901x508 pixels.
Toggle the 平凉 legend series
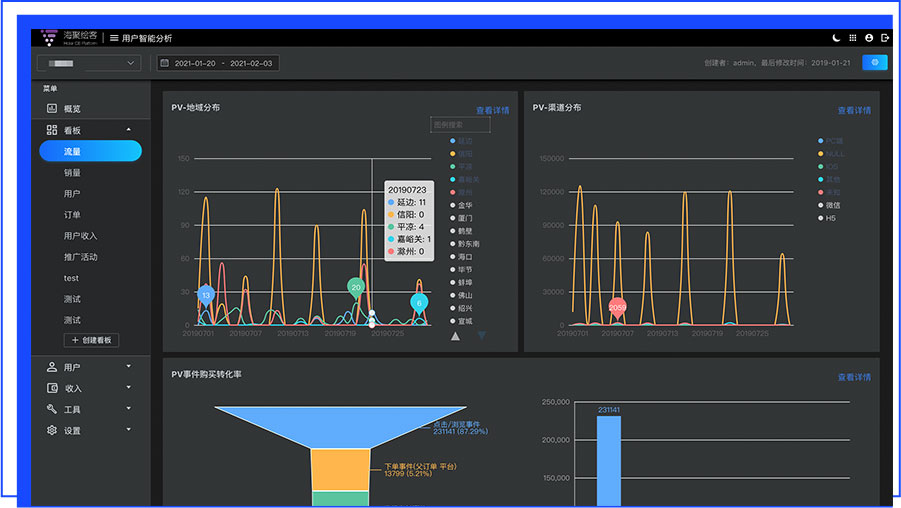(461, 167)
